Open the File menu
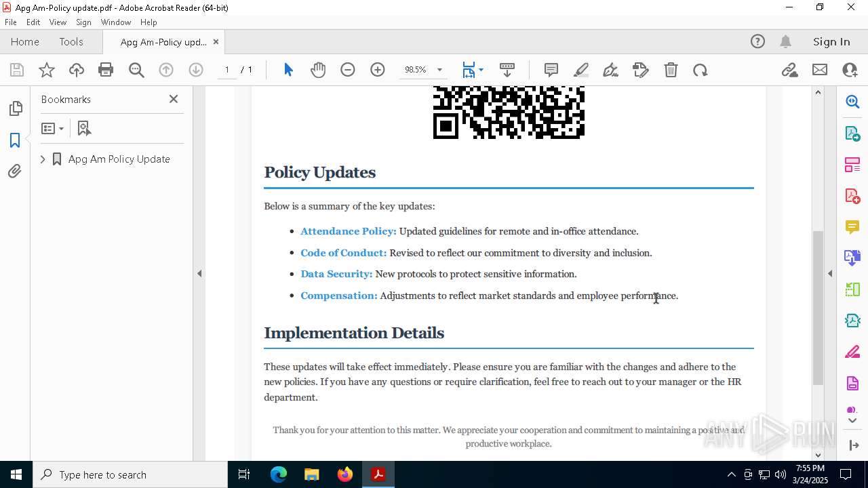 pyautogui.click(x=11, y=22)
